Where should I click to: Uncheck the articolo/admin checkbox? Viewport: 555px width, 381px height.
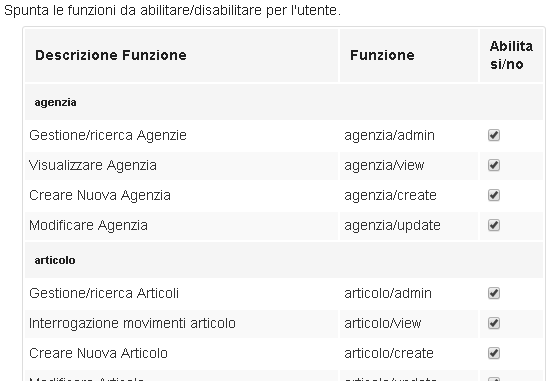pos(494,293)
